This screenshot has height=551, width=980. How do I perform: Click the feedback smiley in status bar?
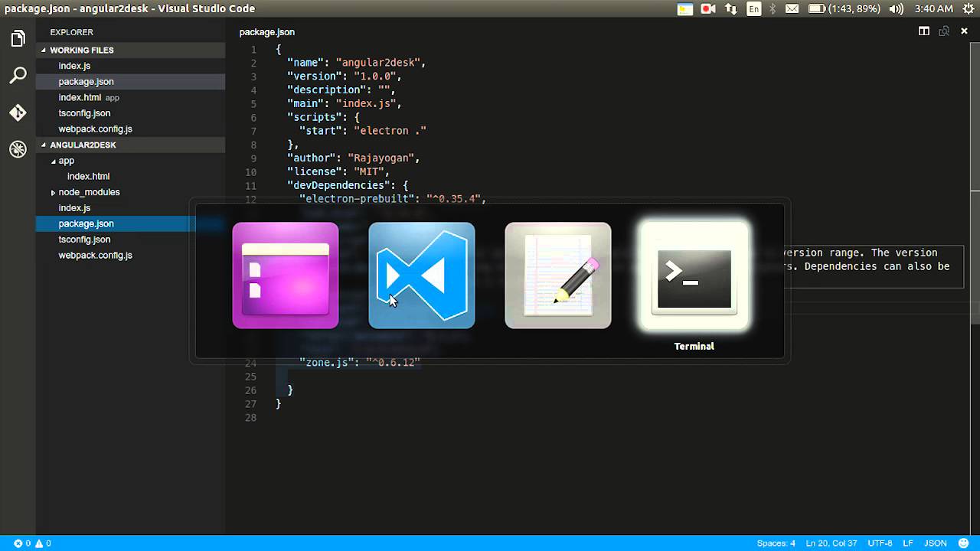[x=964, y=543]
